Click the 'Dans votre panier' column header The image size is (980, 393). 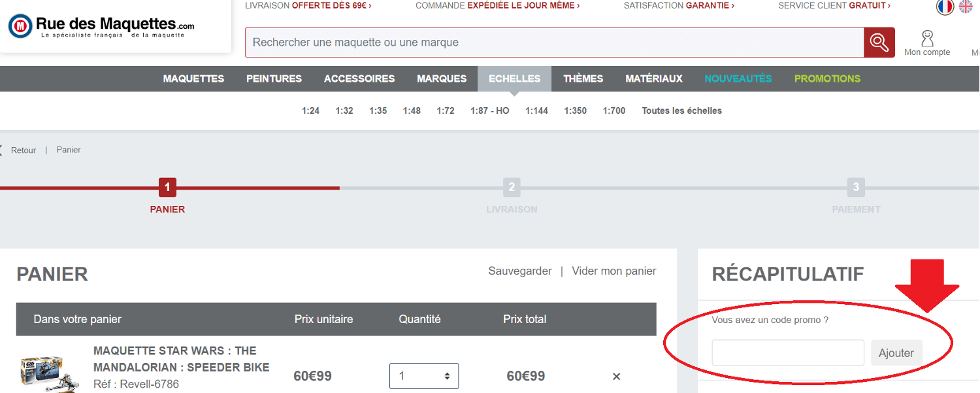(78, 320)
